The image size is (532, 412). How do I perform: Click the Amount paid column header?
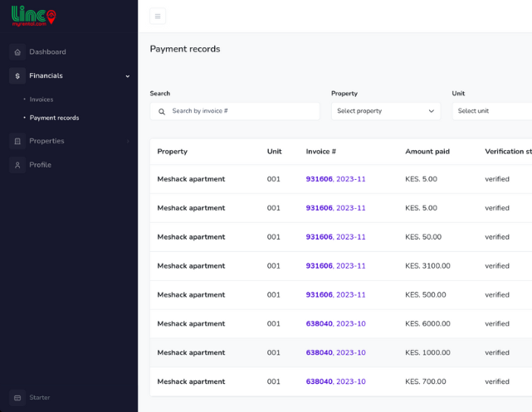click(x=427, y=152)
